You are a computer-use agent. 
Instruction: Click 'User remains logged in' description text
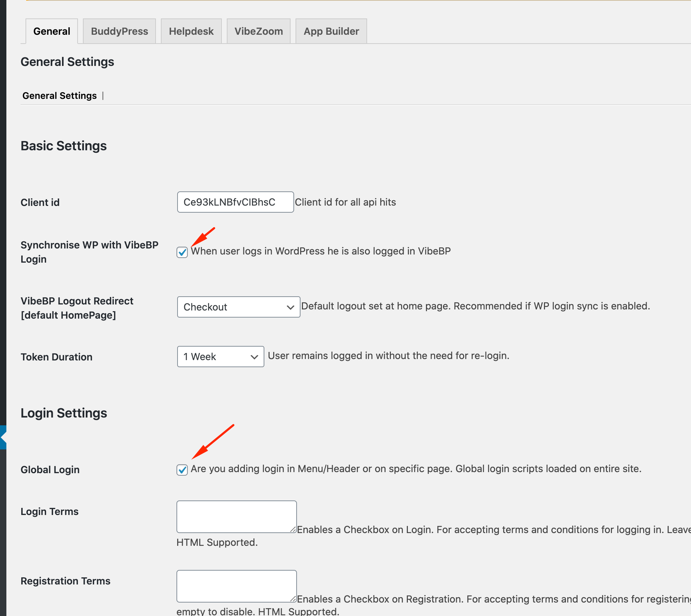[389, 355]
